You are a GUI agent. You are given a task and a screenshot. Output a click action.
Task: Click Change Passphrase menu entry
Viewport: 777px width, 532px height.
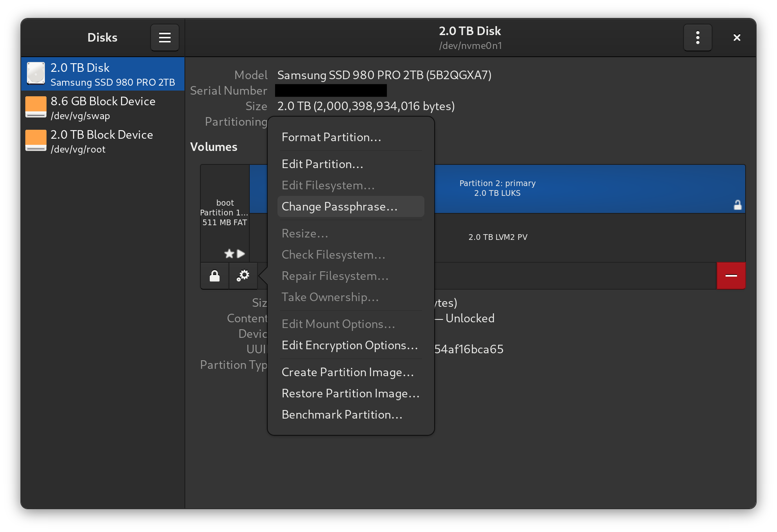coord(339,206)
